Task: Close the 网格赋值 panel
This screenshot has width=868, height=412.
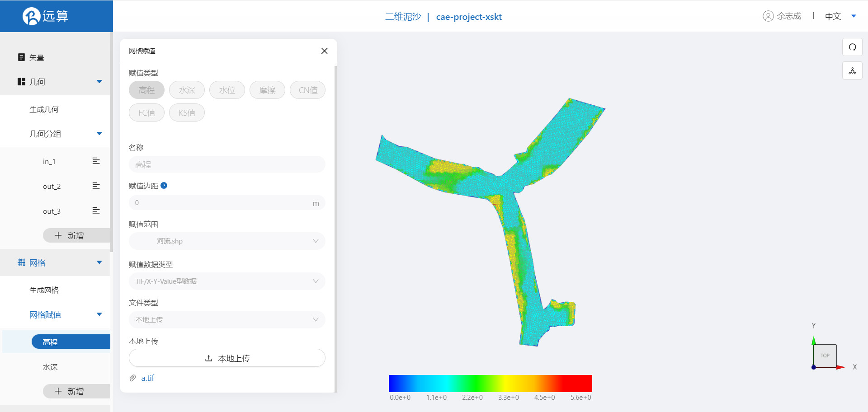Action: click(324, 51)
